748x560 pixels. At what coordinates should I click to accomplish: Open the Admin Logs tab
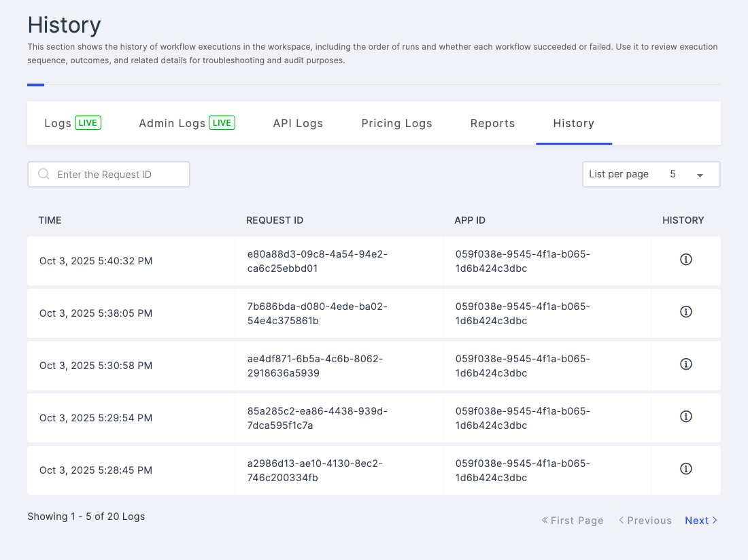pyautogui.click(x=172, y=123)
